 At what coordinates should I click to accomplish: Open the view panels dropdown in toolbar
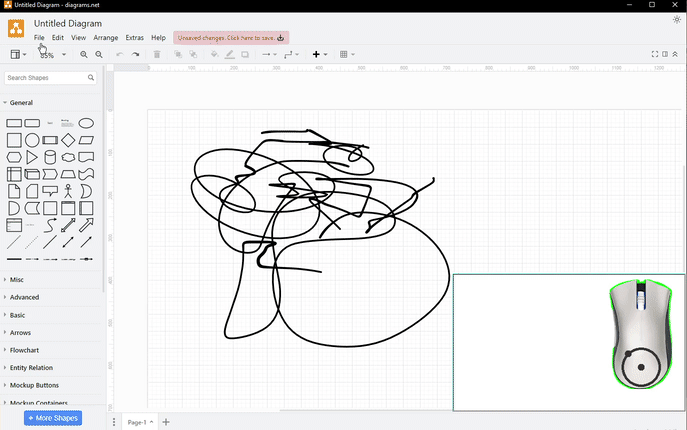click(18, 54)
